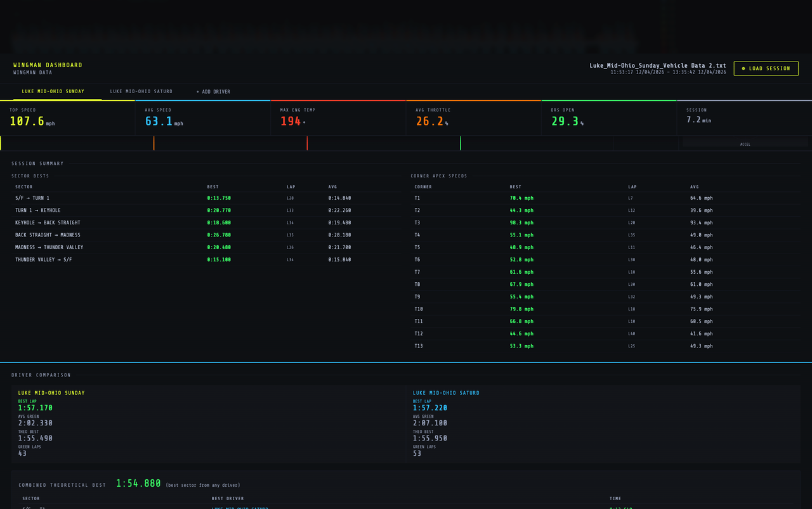The image size is (812, 509).
Task: Click corner T1 in apex speeds table
Action: coord(417,198)
